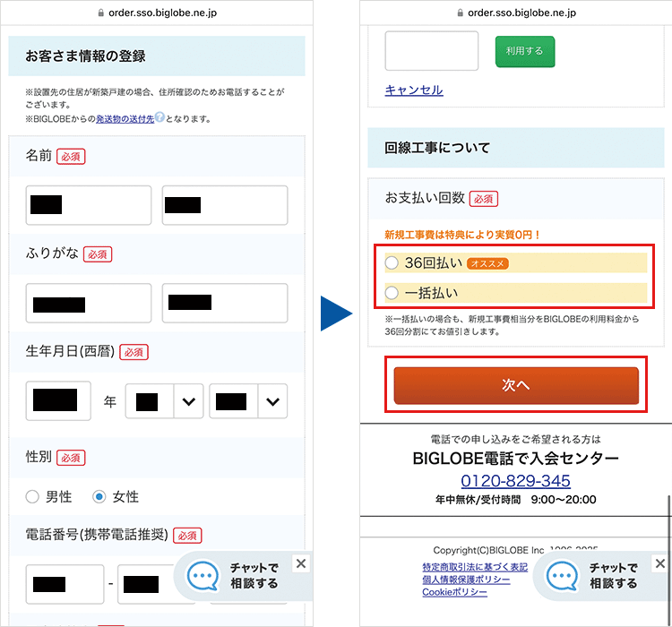
Task: Open the birth day dropdown
Action: click(x=248, y=401)
